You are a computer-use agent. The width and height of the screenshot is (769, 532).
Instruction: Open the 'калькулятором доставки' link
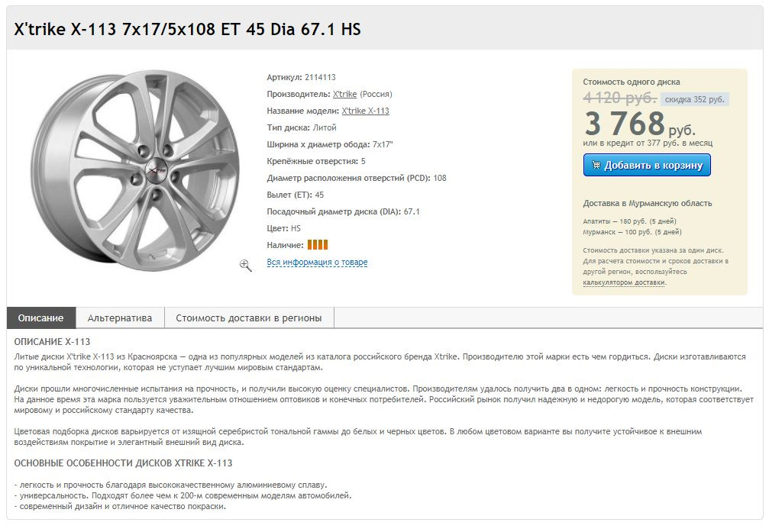624,282
